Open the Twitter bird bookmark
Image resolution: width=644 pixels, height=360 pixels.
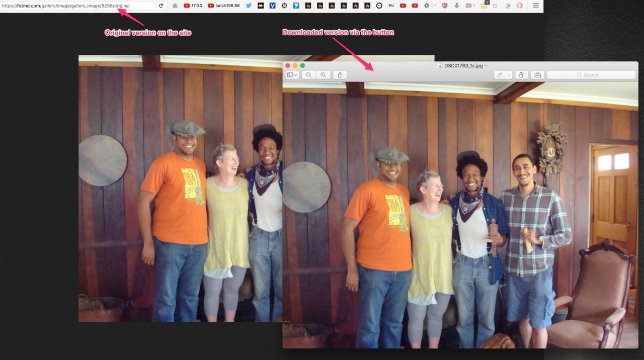(x=248, y=6)
